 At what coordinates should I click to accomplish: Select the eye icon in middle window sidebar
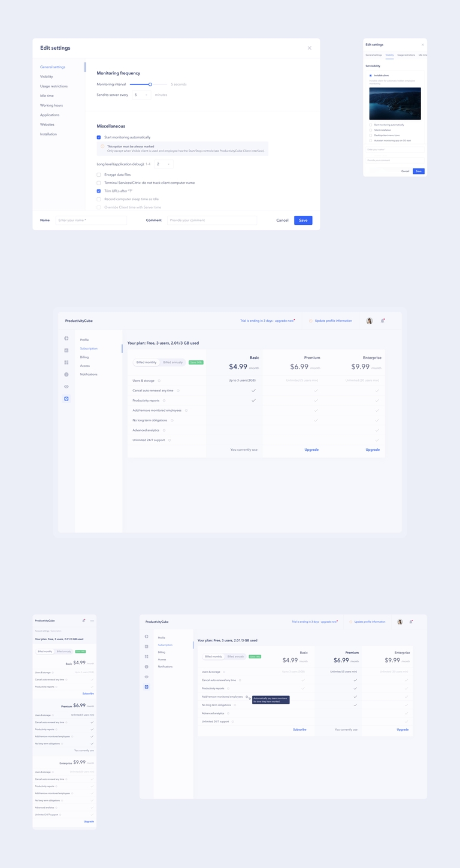pos(66,387)
